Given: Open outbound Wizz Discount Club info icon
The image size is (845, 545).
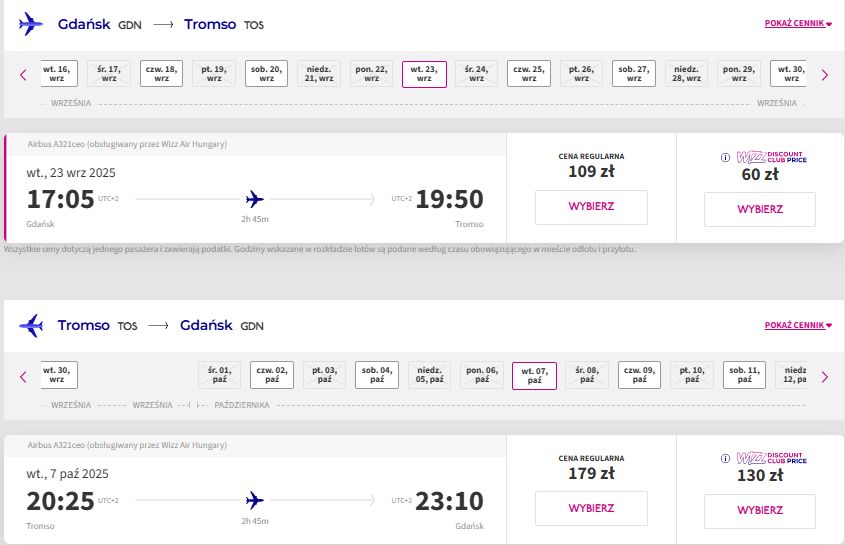Looking at the screenshot, I should [725, 157].
